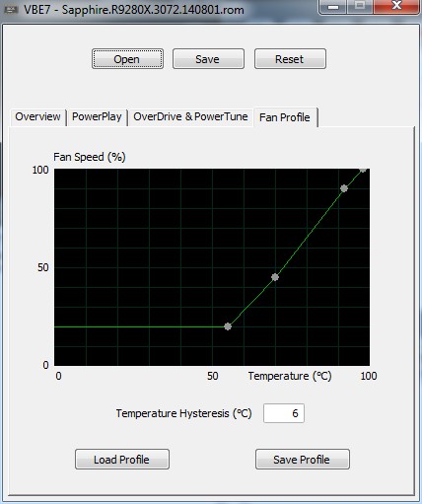This screenshot has width=422, height=504.
Task: Open the OverDrive & PowerTune tab
Action: 190,116
